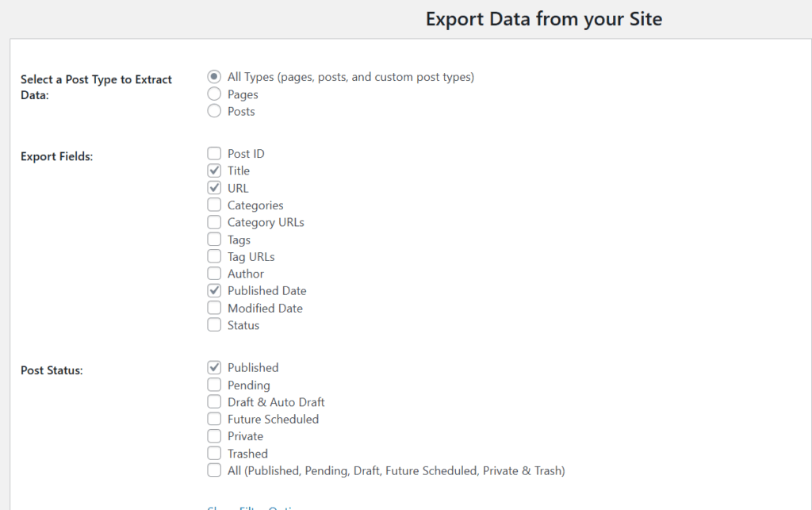
Task: Uncheck the Published post status
Action: tap(214, 368)
